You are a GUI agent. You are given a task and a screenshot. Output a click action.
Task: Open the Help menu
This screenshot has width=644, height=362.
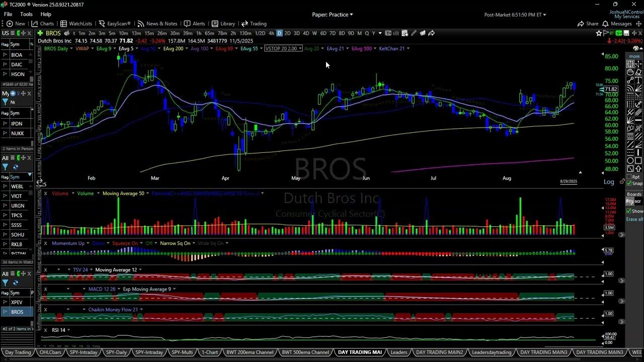pyautogui.click(x=46, y=15)
